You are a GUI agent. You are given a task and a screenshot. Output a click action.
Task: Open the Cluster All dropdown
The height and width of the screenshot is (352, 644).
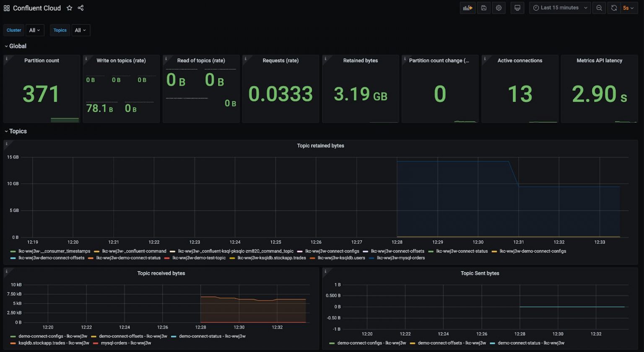tap(35, 30)
